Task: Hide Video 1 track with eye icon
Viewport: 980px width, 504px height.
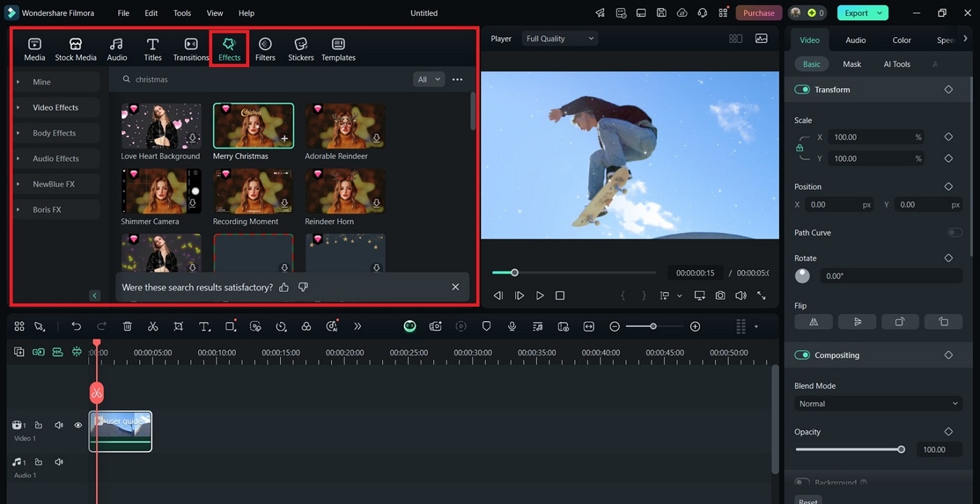Action: pos(78,425)
